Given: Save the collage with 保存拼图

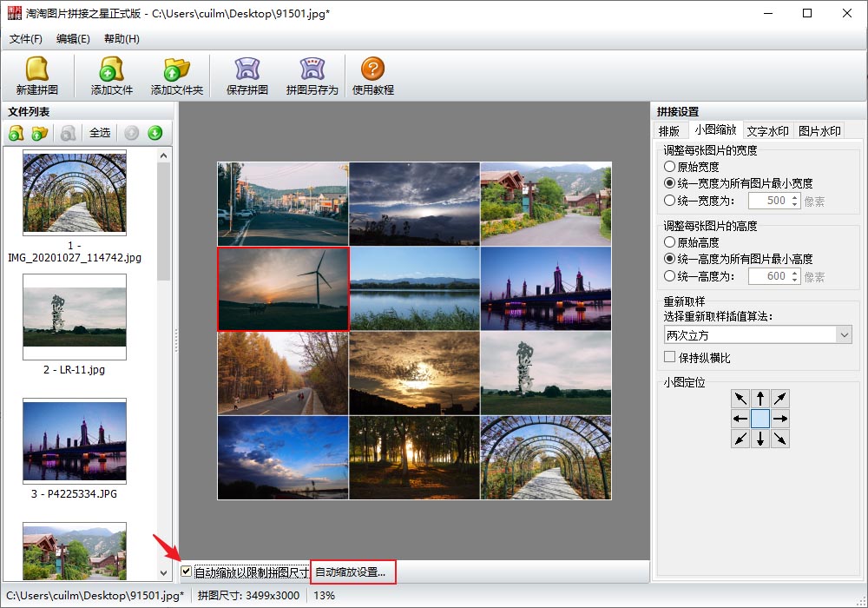Looking at the screenshot, I should pyautogui.click(x=247, y=76).
